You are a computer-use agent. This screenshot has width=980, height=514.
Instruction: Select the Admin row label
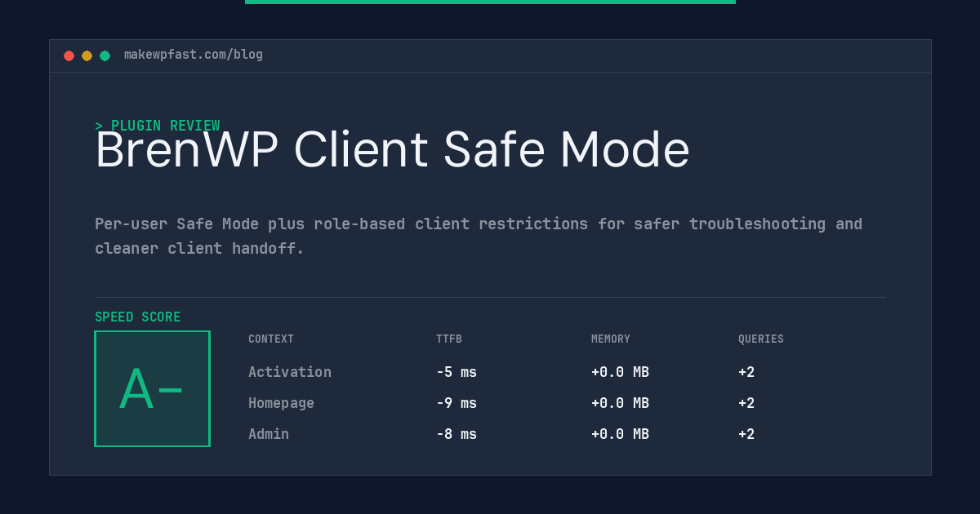click(x=269, y=434)
